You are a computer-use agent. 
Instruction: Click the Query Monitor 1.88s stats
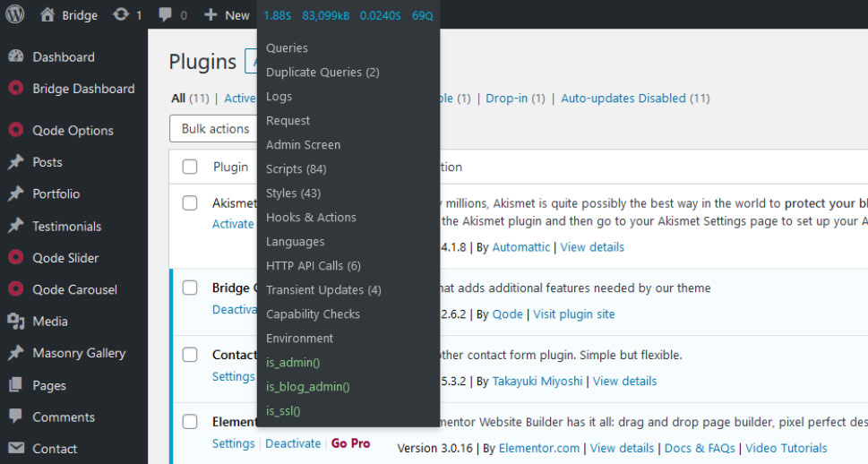(x=278, y=15)
